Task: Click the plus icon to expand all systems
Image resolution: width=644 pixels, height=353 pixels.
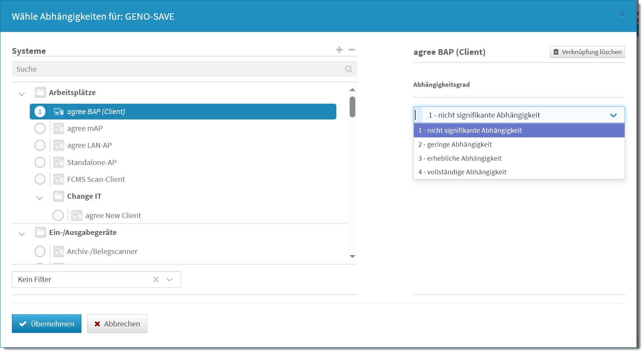Action: point(339,50)
